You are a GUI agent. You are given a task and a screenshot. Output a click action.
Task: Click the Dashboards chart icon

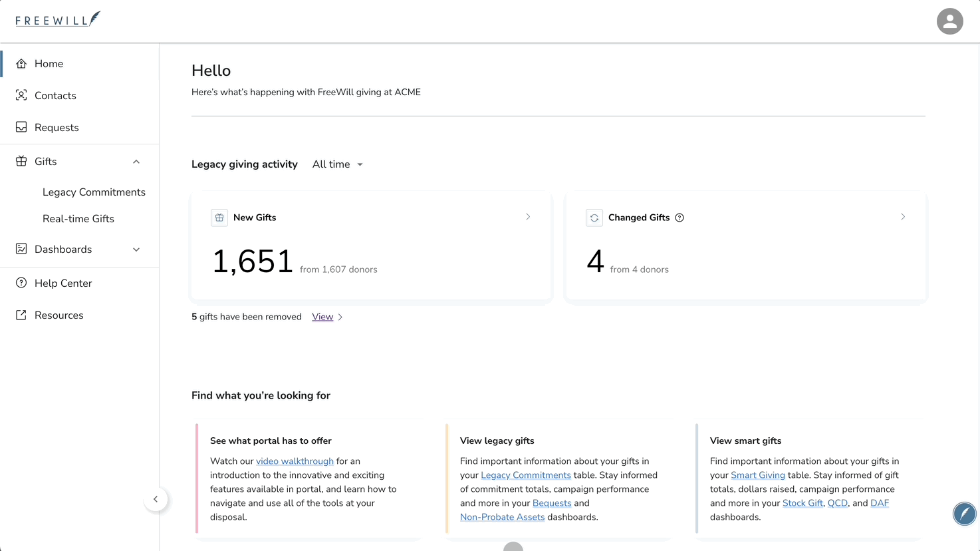[21, 249]
